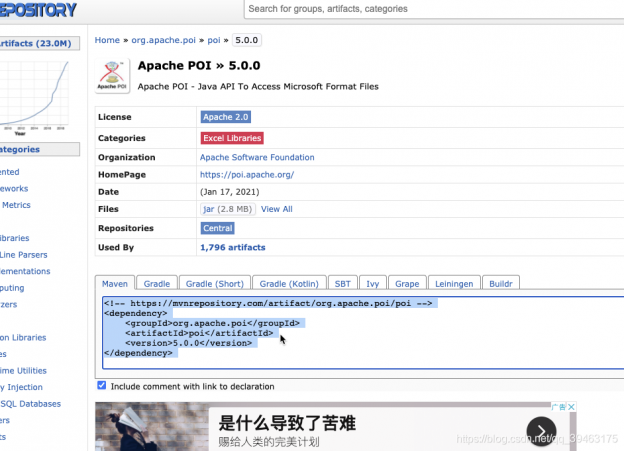Viewport: 624px width, 451px height.
Task: Click the artifacts usage growth chart
Action: [x=38, y=96]
